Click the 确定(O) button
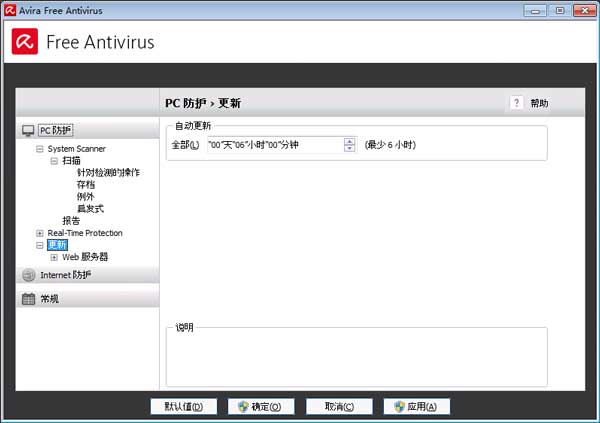 click(261, 407)
